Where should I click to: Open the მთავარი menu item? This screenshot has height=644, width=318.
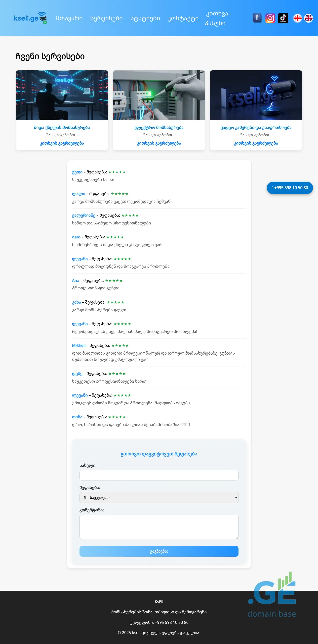click(x=69, y=18)
